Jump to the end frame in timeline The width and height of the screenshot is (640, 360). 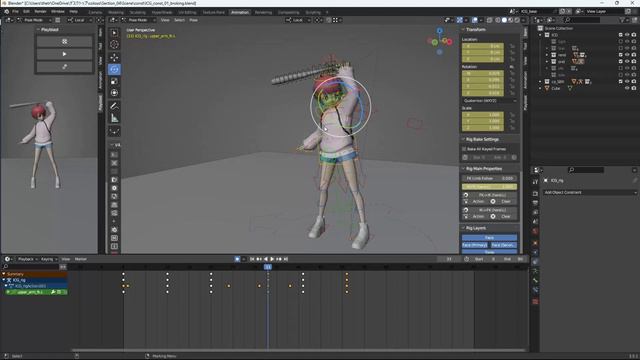pos(286,259)
